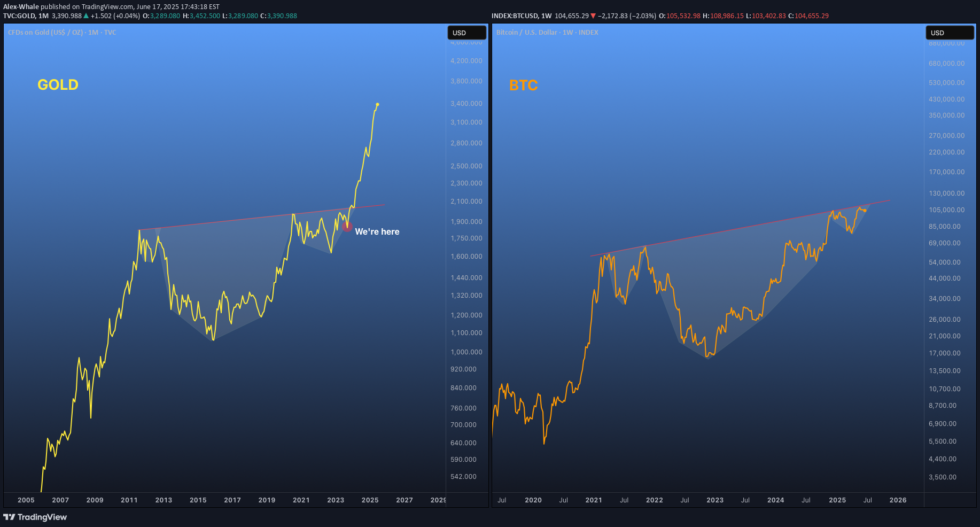The height and width of the screenshot is (527, 980).
Task: Open the USD currency selector on BTC chart
Action: click(x=950, y=33)
